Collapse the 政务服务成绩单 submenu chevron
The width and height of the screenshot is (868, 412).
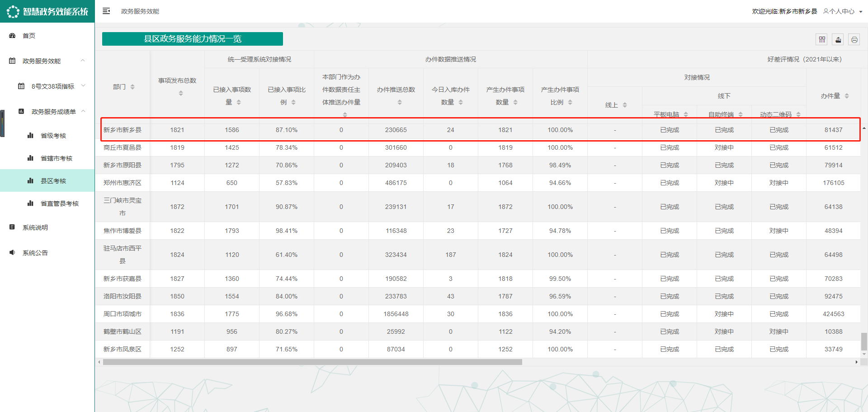pyautogui.click(x=83, y=111)
